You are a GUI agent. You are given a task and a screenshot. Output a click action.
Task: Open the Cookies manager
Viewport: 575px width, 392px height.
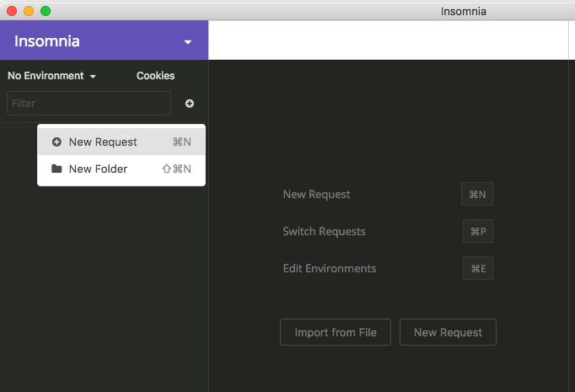(155, 76)
